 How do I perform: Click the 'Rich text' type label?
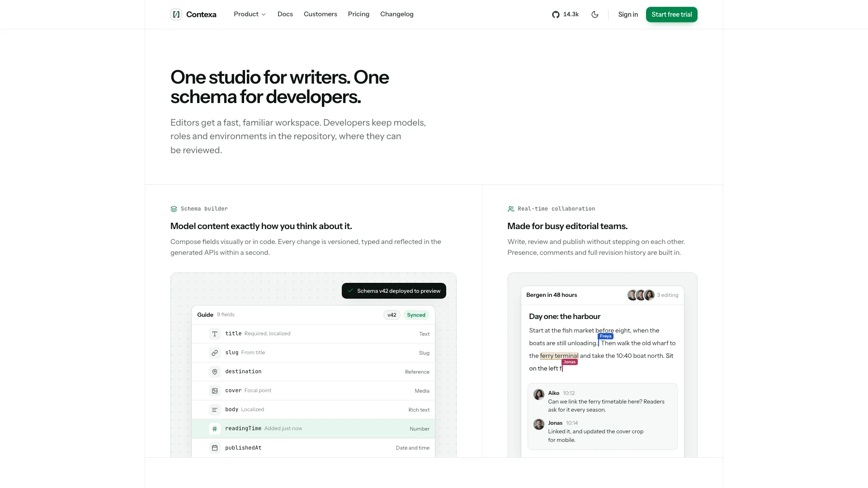pyautogui.click(x=419, y=410)
